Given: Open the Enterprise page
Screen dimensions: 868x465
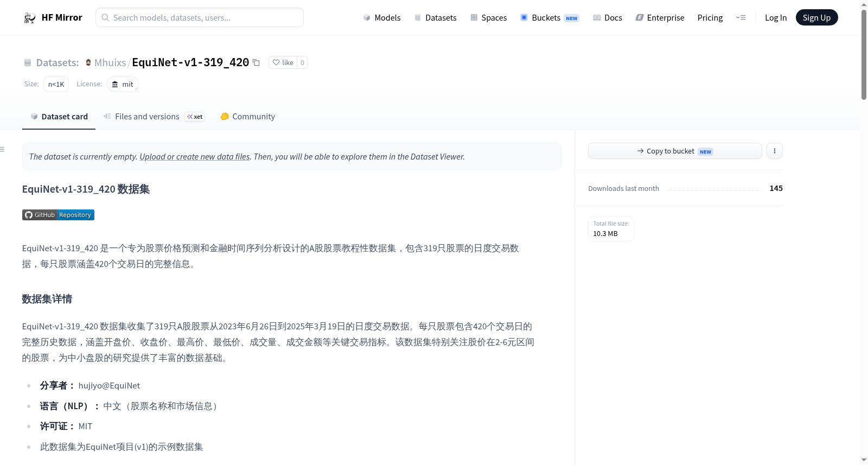Looking at the screenshot, I should click(660, 18).
